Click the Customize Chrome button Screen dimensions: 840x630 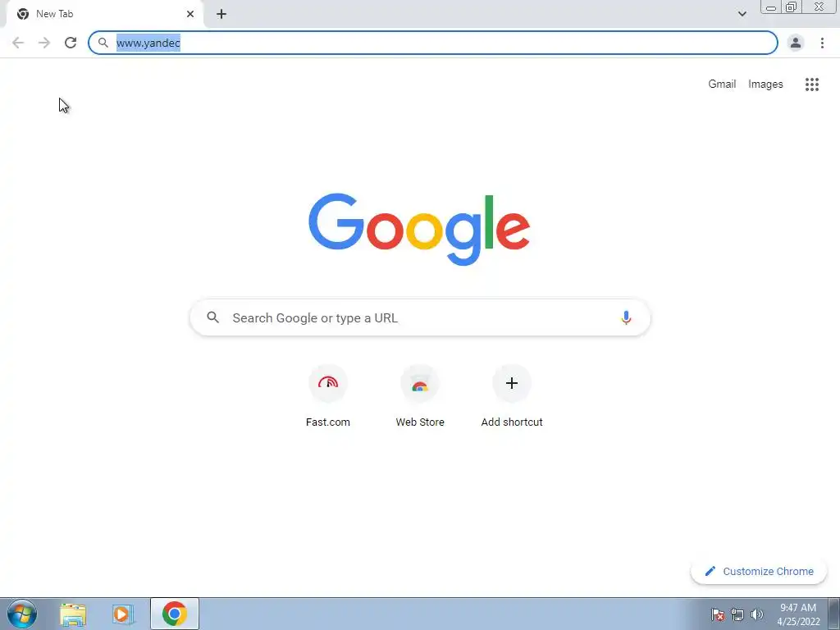coord(759,571)
